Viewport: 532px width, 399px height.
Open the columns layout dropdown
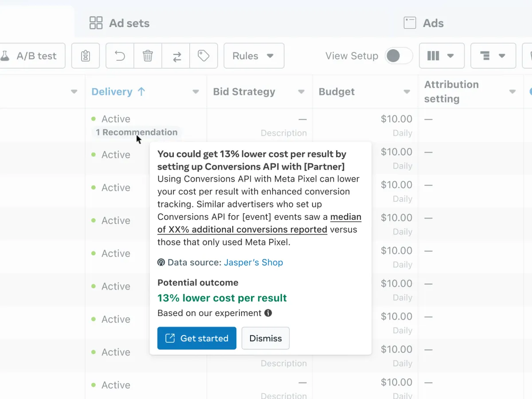point(441,56)
